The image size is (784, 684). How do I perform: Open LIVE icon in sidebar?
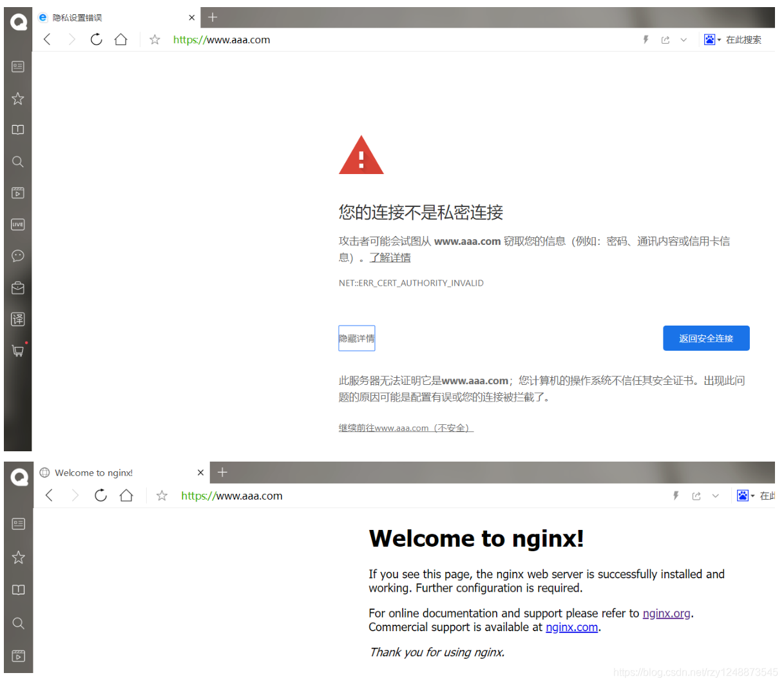click(18, 224)
